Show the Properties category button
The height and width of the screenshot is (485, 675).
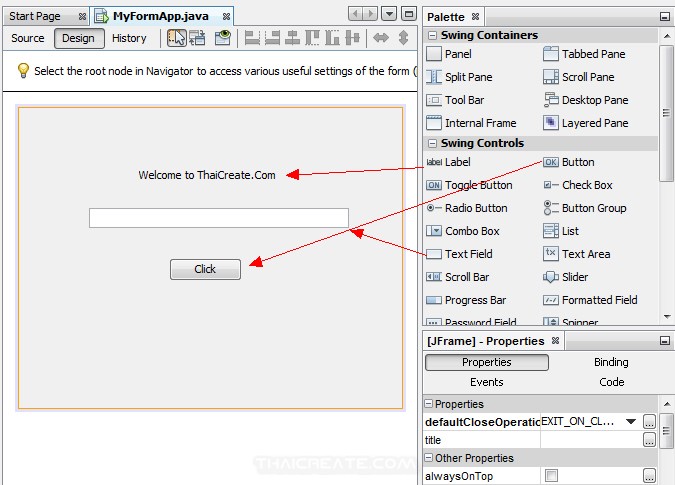[486, 362]
